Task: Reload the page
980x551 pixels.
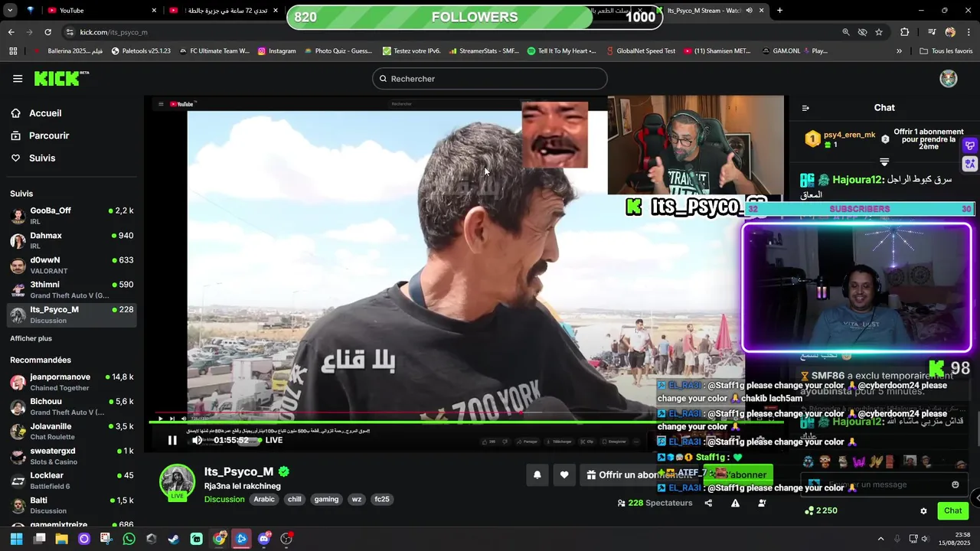Action: click(48, 32)
